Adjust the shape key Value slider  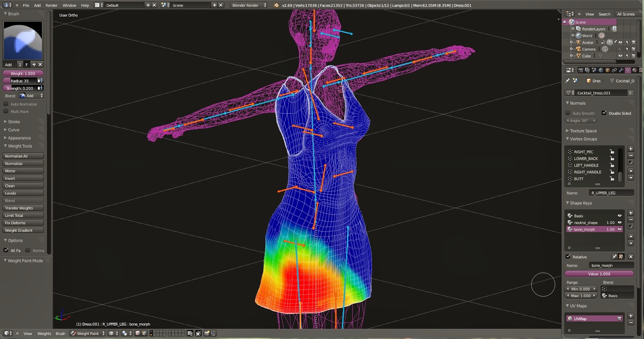(599, 274)
